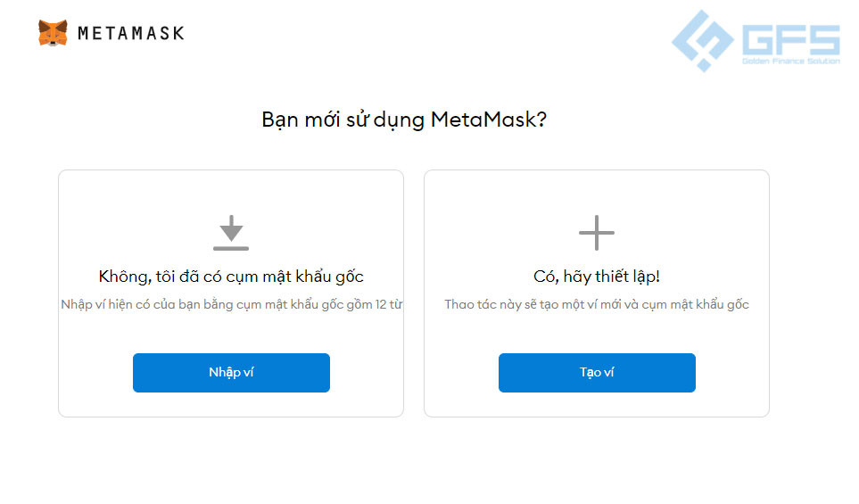This screenshot has height=504, width=859.
Task: Click the download arrow import icon
Action: [x=231, y=233]
